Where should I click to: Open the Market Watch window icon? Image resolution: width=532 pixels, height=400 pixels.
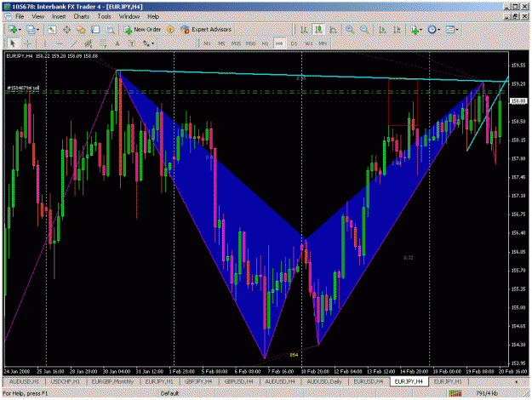pyautogui.click(x=52, y=30)
